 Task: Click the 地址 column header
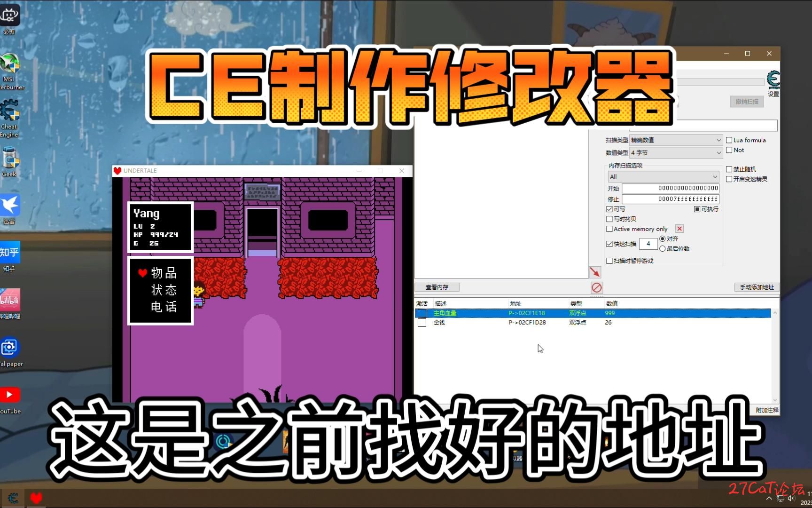(515, 304)
